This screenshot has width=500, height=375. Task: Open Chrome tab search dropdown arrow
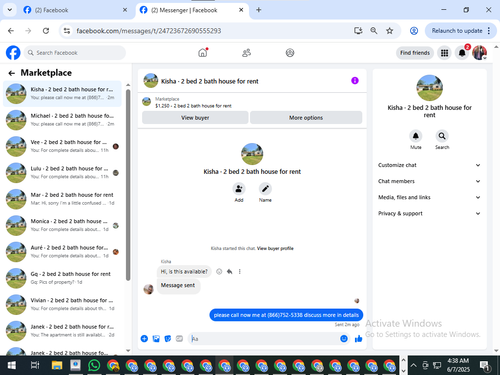tap(10, 10)
